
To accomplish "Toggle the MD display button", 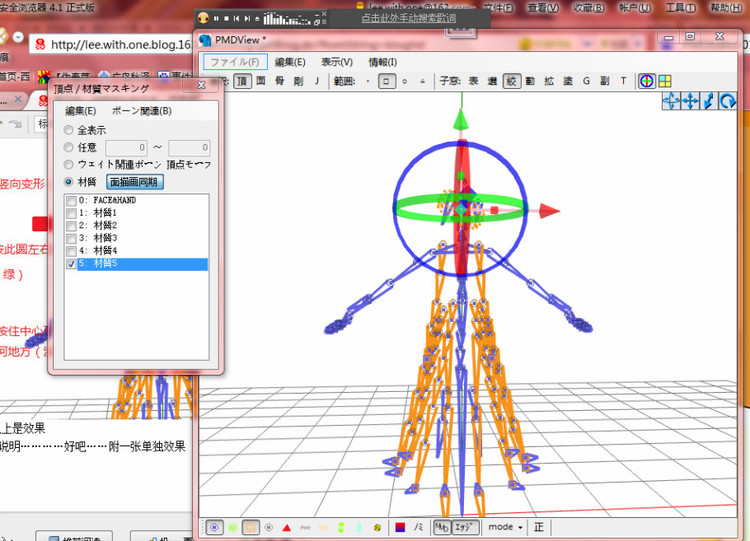I will [441, 527].
